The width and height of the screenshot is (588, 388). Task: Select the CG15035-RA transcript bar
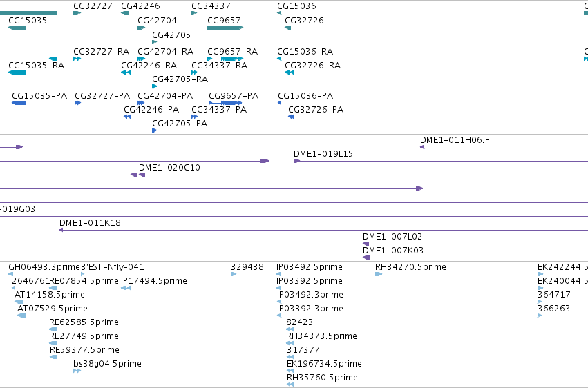coord(17,72)
